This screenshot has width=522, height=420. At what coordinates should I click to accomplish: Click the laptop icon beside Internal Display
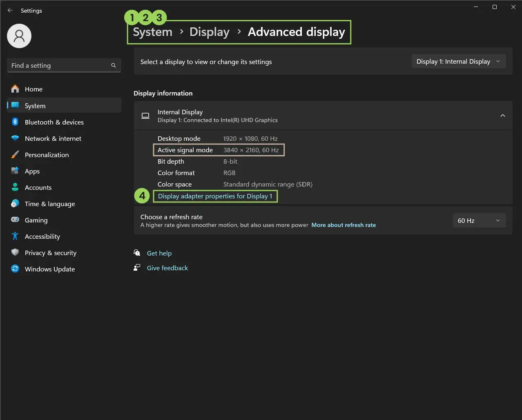145,116
